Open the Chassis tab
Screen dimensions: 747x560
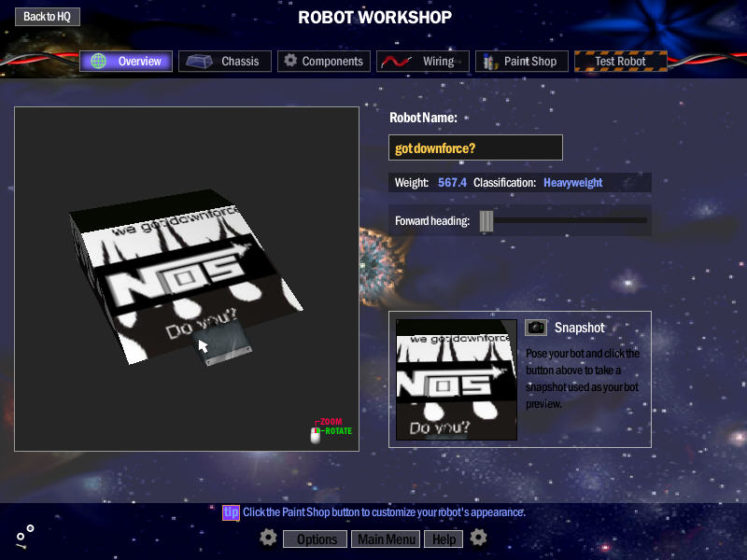tap(225, 61)
